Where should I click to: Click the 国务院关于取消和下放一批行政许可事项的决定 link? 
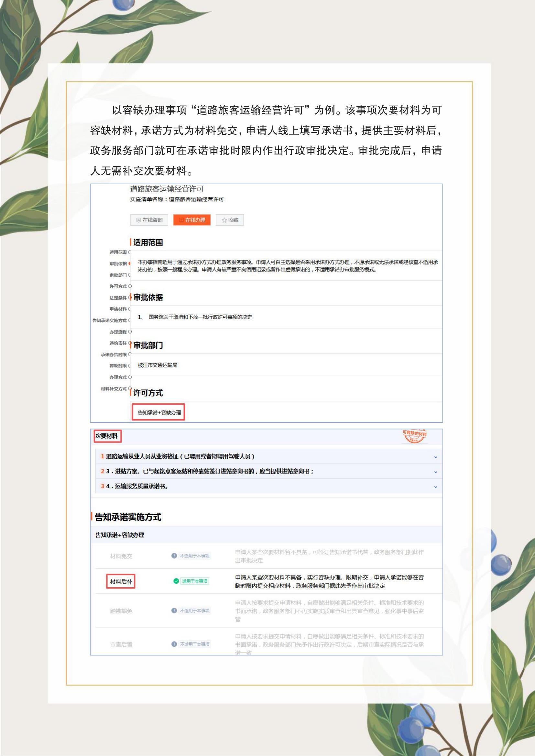(x=200, y=317)
